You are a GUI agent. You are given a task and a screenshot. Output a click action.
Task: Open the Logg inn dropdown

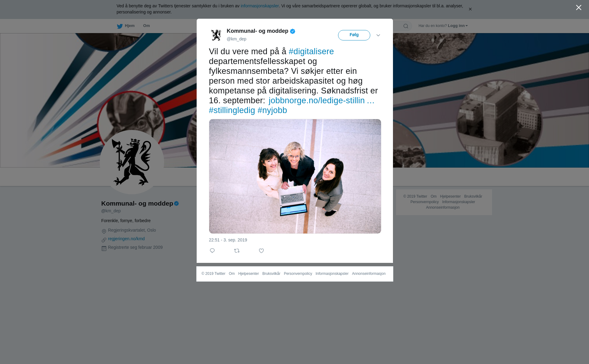(458, 26)
